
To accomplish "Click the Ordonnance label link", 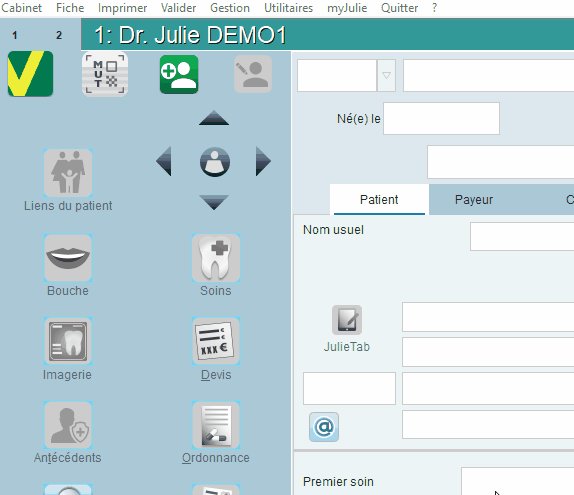I will 216,458.
